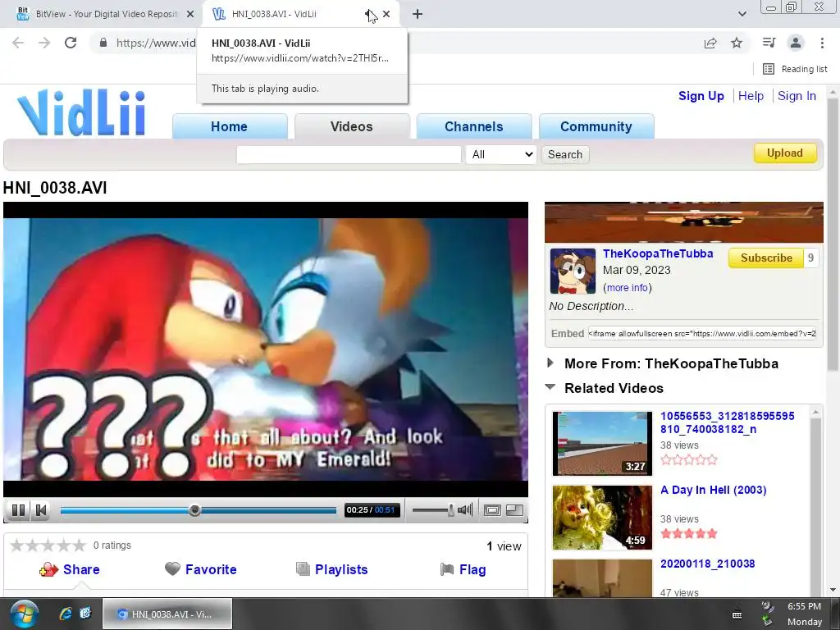Viewport: 840px width, 630px height.
Task: Expand More From: TheKoopaTheTubba section
Action: point(550,363)
